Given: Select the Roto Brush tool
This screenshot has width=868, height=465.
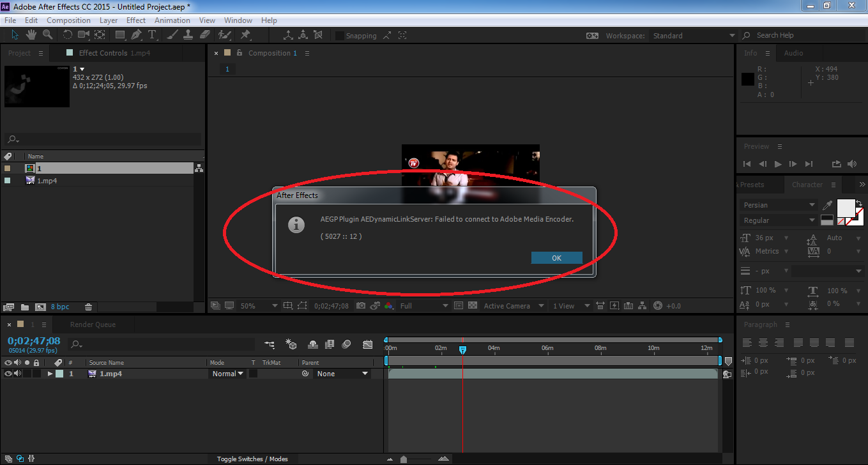Looking at the screenshot, I should click(225, 34).
